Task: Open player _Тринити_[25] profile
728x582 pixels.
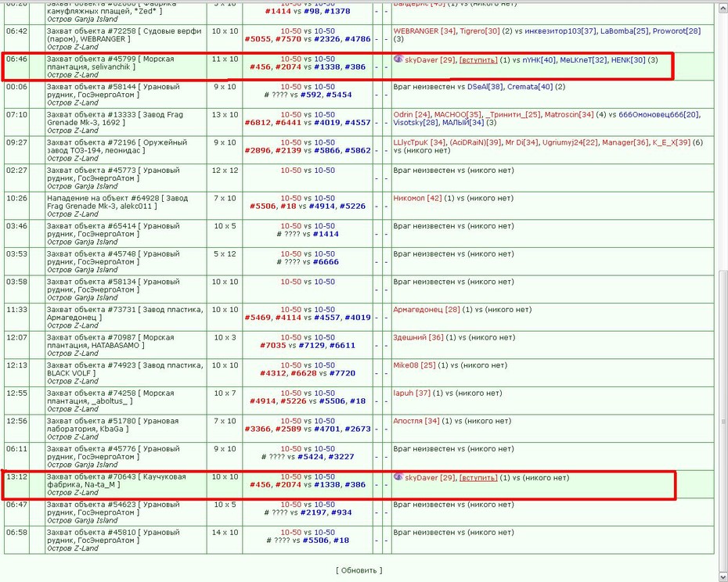Action: [x=513, y=115]
